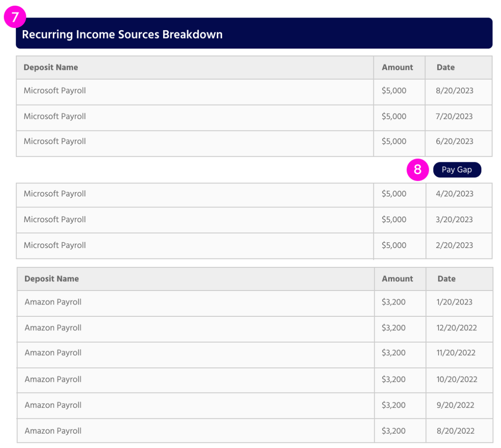Select $3,200 amount dated 8/20/2022
This screenshot has height=448, width=501.
[x=393, y=431]
